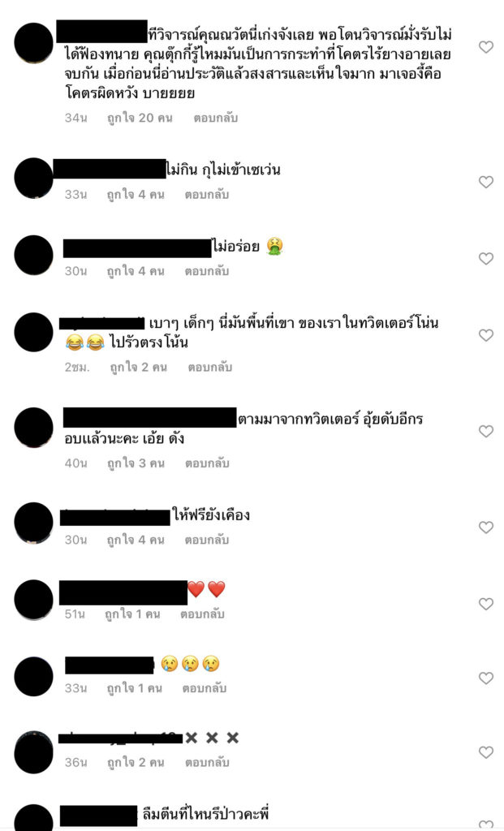Open ถูกใจ 1 คน under the red hearts comment
The height and width of the screenshot is (831, 504).
tap(132, 614)
